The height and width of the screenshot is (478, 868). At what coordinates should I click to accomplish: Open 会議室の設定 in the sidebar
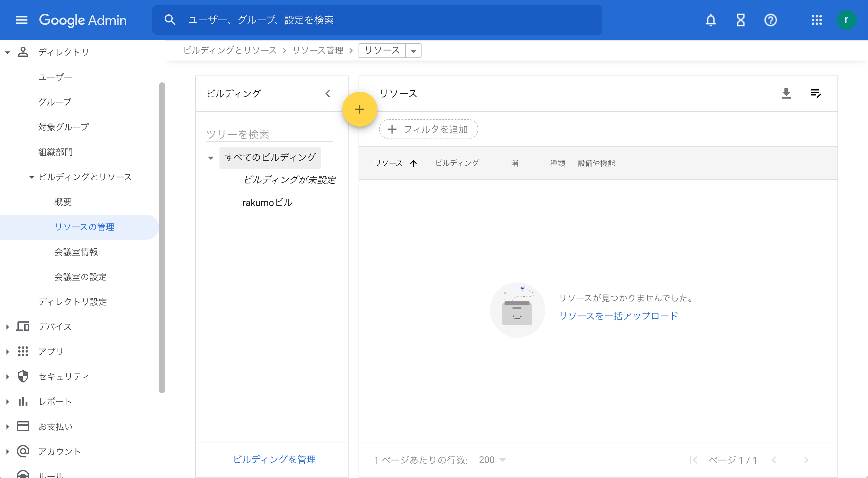(80, 276)
